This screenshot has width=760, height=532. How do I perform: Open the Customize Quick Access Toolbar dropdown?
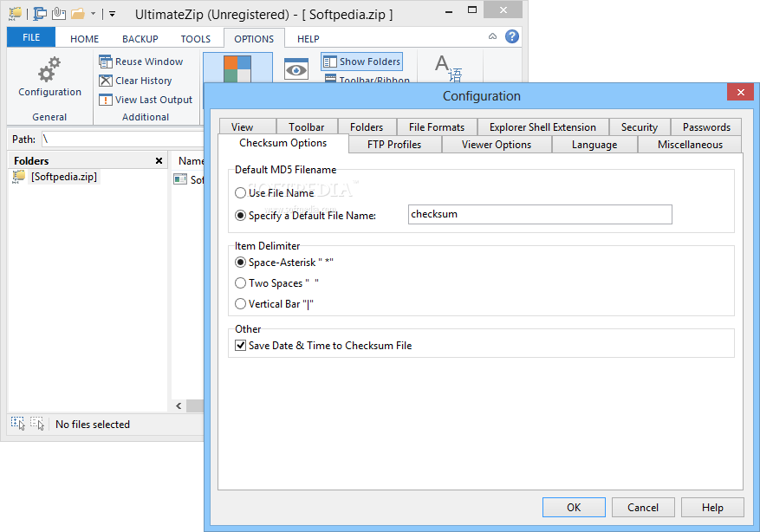coord(112,14)
